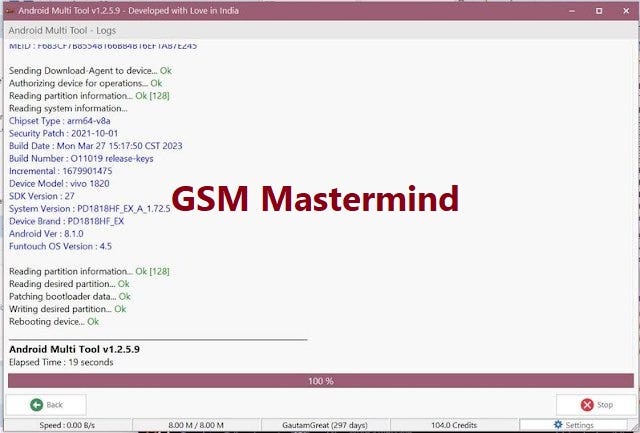
Task: Open the Settings text in the status bar
Action: (x=580, y=425)
